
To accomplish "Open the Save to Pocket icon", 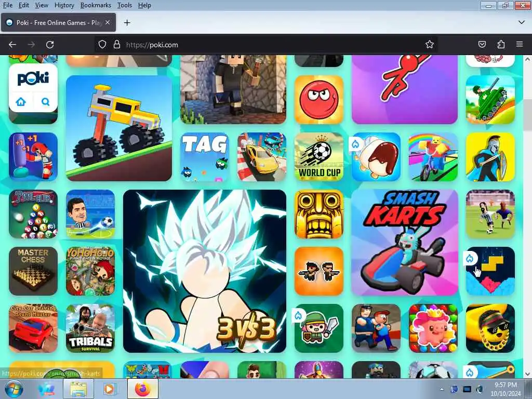I will (x=482, y=45).
